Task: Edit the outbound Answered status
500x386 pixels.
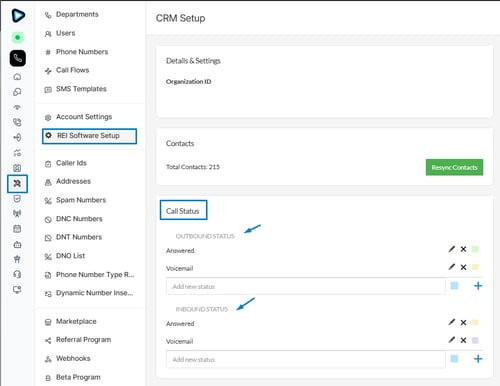Action: pyautogui.click(x=452, y=249)
